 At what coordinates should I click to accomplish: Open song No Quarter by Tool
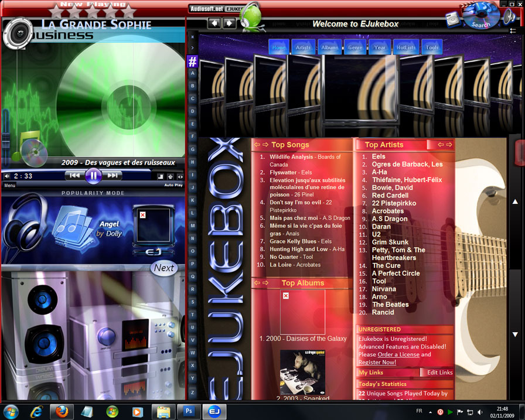point(291,257)
